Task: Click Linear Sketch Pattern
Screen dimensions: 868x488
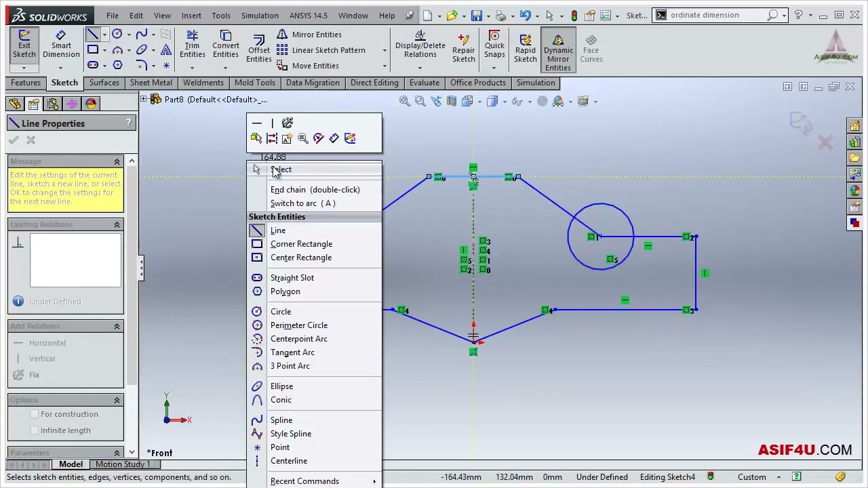Action: [321, 49]
